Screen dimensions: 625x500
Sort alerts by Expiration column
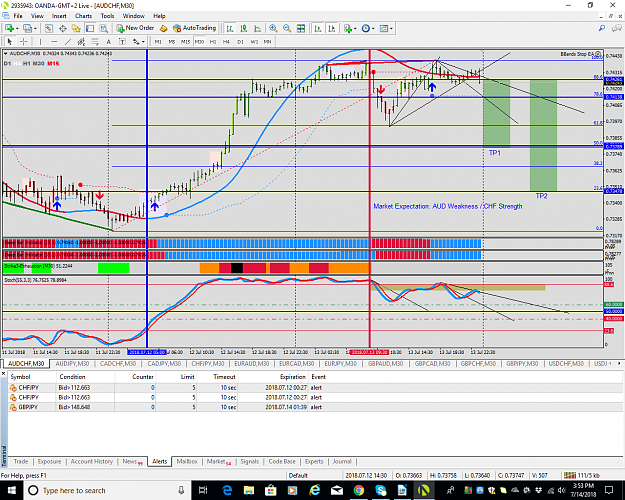(x=293, y=377)
